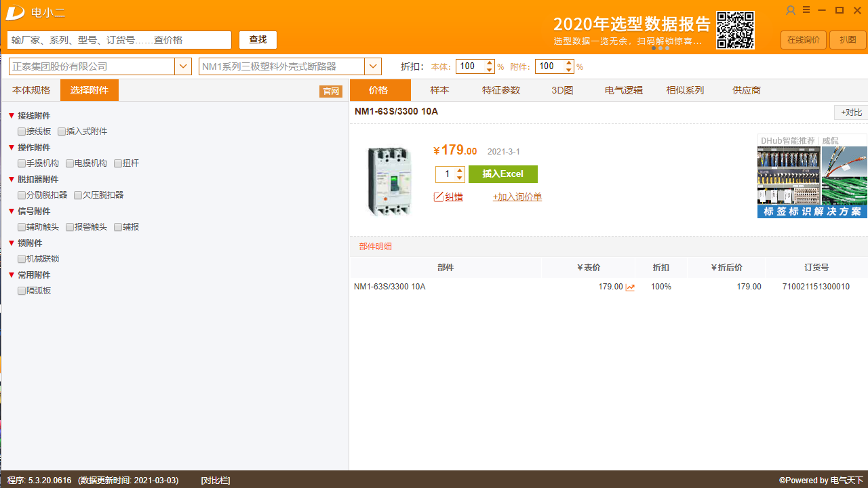The height and width of the screenshot is (488, 868).
Task: Increase quantity with the stepper up arrow
Action: tap(459, 170)
